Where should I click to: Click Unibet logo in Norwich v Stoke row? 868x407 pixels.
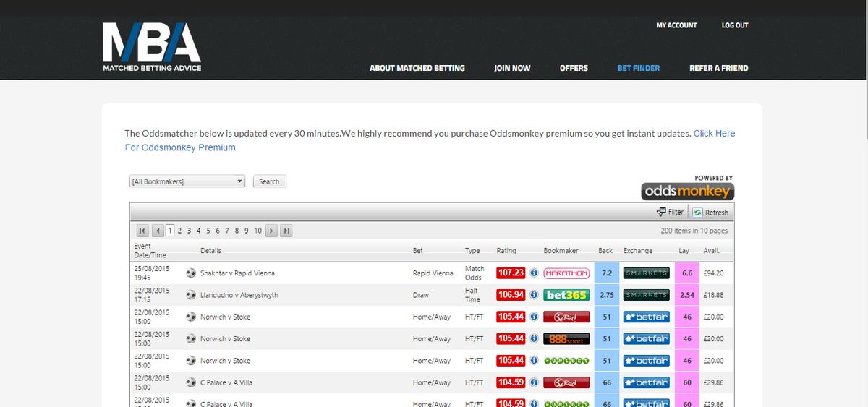(566, 360)
